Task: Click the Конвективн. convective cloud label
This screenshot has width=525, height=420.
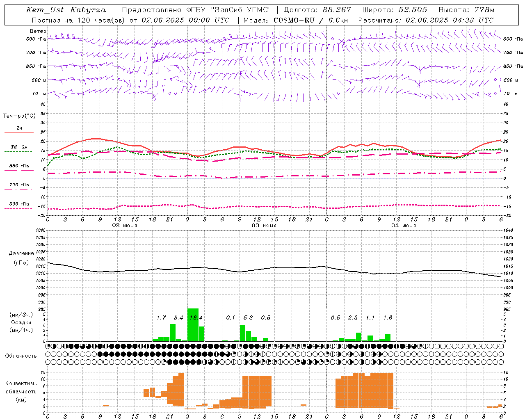Action: 21,383
